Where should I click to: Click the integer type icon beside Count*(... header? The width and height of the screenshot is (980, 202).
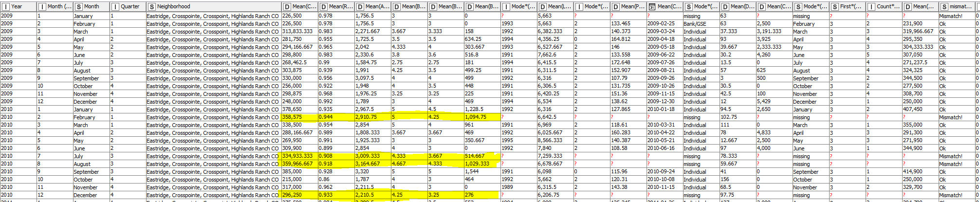click(871, 6)
